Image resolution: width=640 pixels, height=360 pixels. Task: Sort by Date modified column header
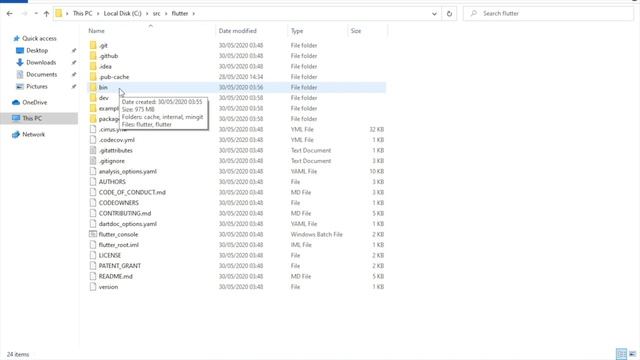pyautogui.click(x=238, y=31)
